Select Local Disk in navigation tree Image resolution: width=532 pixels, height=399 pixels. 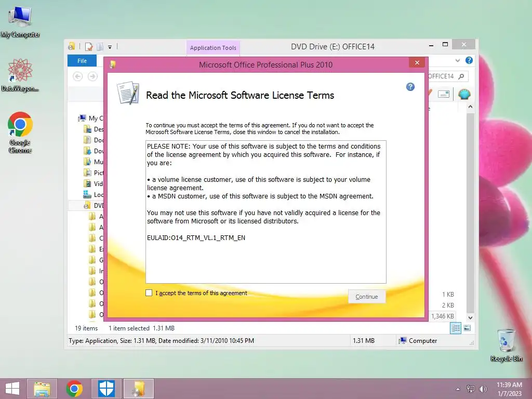[x=94, y=194]
